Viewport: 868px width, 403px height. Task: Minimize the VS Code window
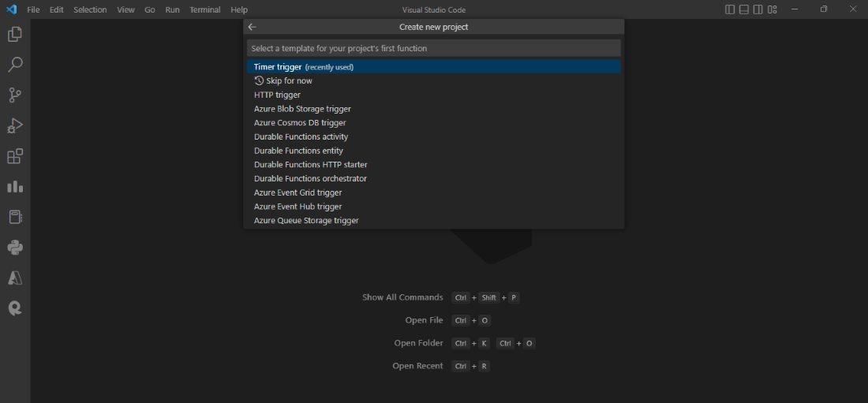coord(795,9)
